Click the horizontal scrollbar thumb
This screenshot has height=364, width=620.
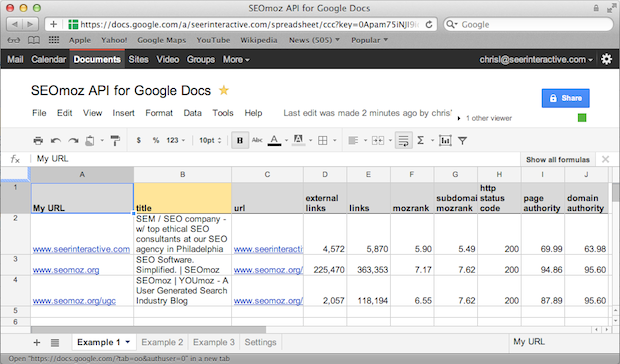148,329
